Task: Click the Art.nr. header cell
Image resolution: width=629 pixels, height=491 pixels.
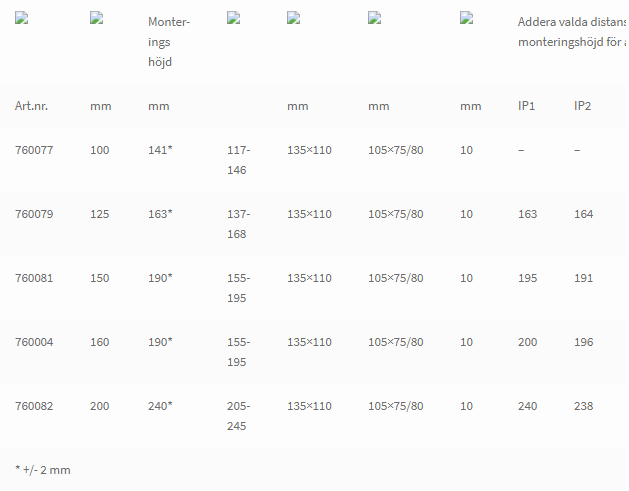Action: coord(31,106)
